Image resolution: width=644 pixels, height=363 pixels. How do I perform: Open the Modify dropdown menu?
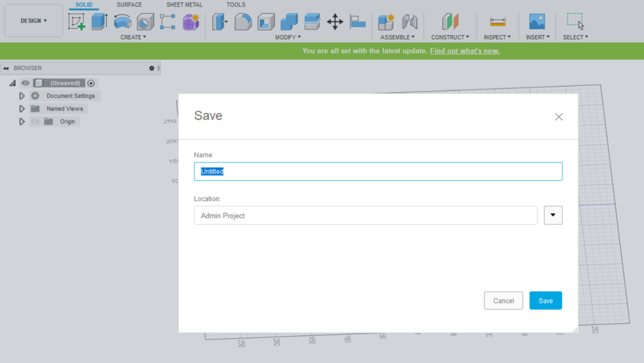[288, 37]
